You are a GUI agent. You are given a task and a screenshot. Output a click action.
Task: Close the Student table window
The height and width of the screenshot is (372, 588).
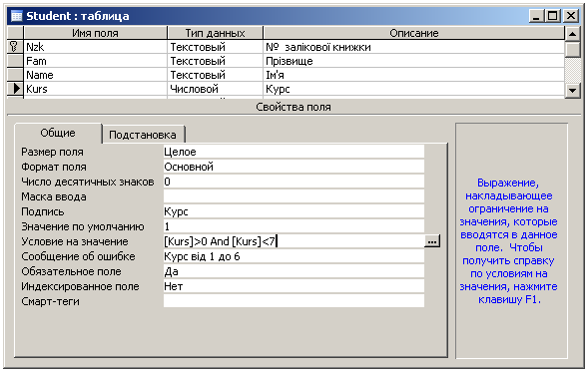[x=571, y=16]
